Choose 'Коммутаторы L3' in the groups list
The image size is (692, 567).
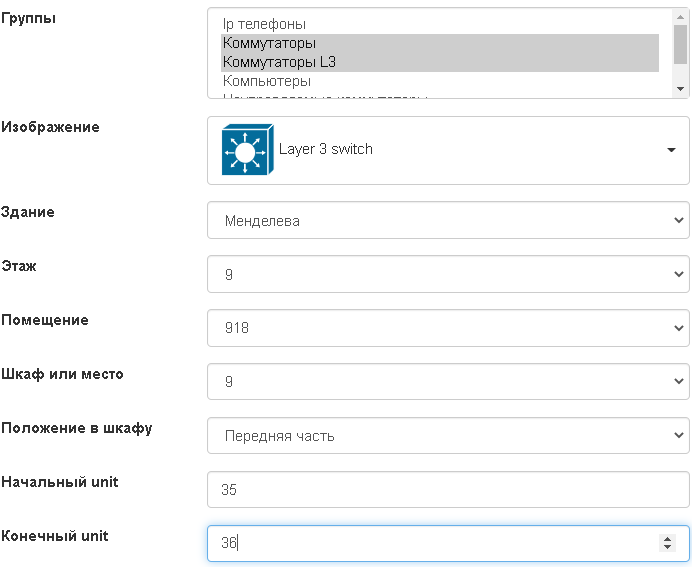pyautogui.click(x=279, y=62)
